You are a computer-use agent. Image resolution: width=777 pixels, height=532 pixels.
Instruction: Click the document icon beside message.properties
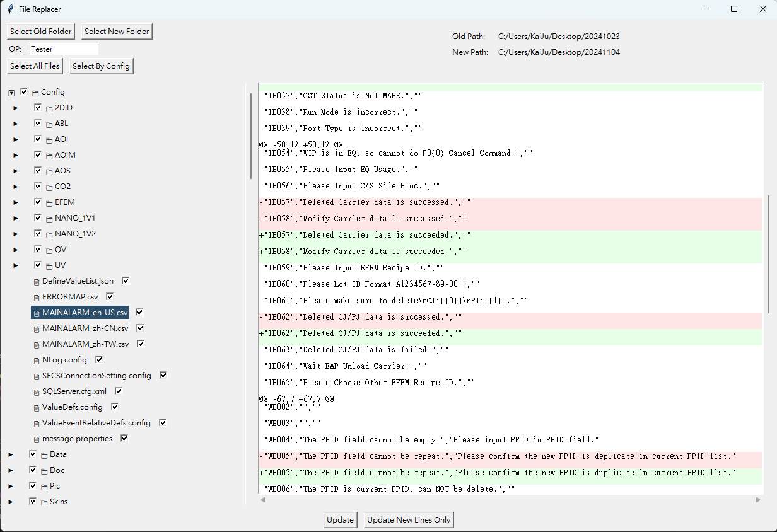(x=38, y=438)
